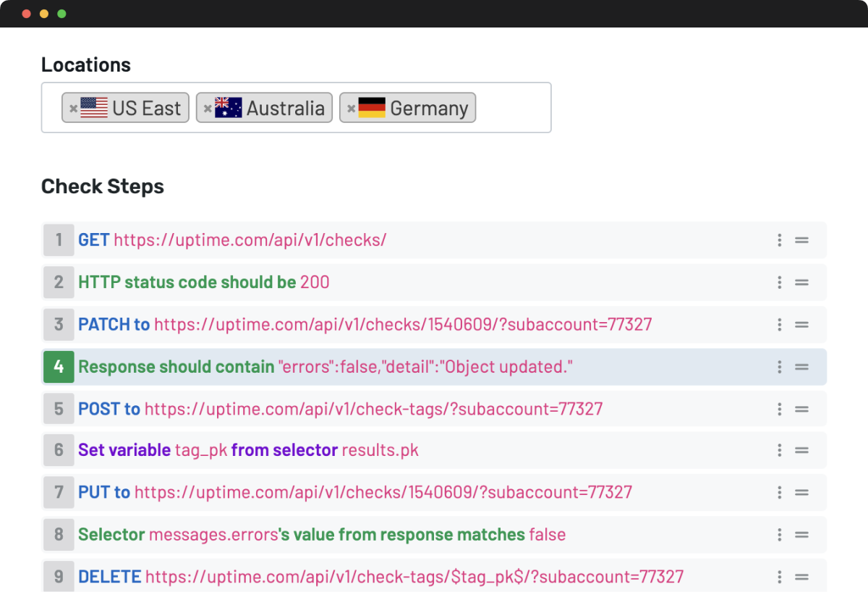Select the Germany location tag
This screenshot has height=592, width=868.
(408, 108)
